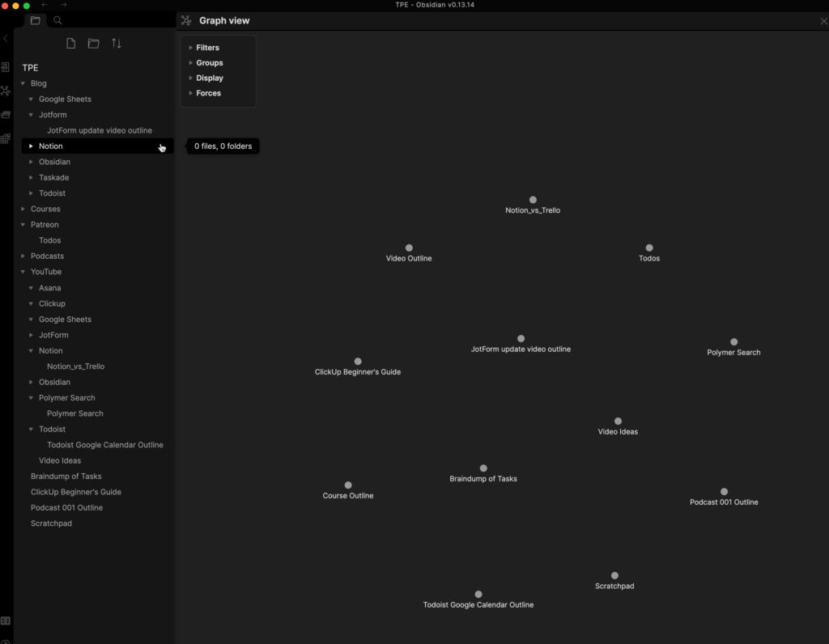The image size is (829, 644).
Task: Click the Clickup folder under YouTube
Action: [x=52, y=303]
